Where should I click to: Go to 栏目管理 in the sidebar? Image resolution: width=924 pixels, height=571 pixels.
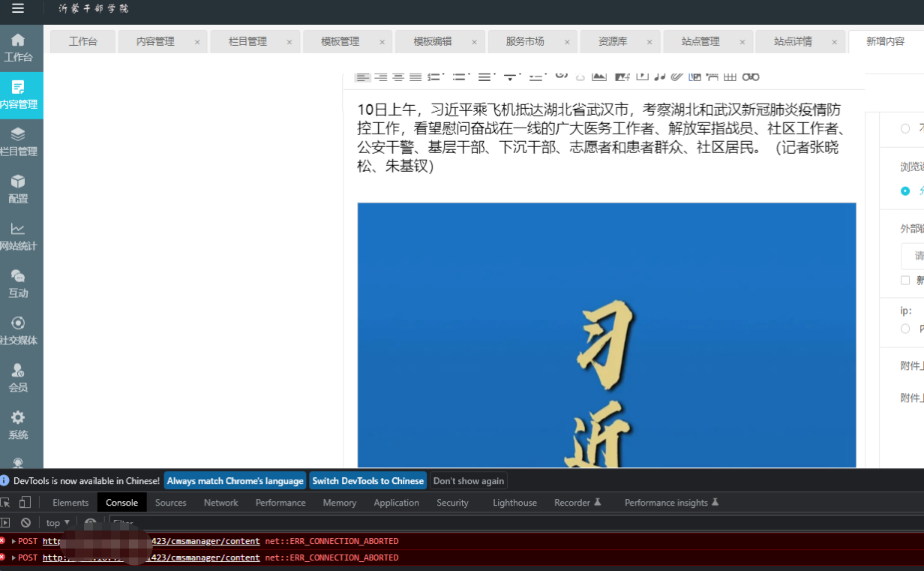point(19,141)
